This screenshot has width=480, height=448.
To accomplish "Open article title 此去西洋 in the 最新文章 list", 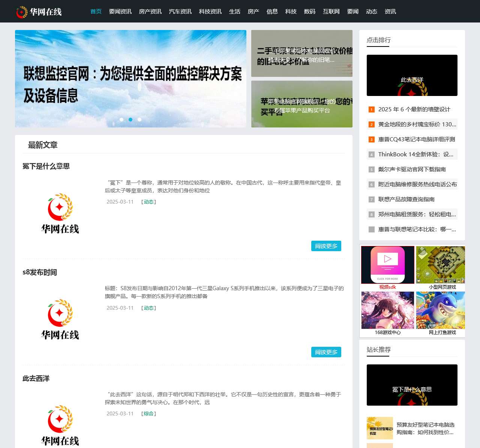I will pyautogui.click(x=36, y=378).
